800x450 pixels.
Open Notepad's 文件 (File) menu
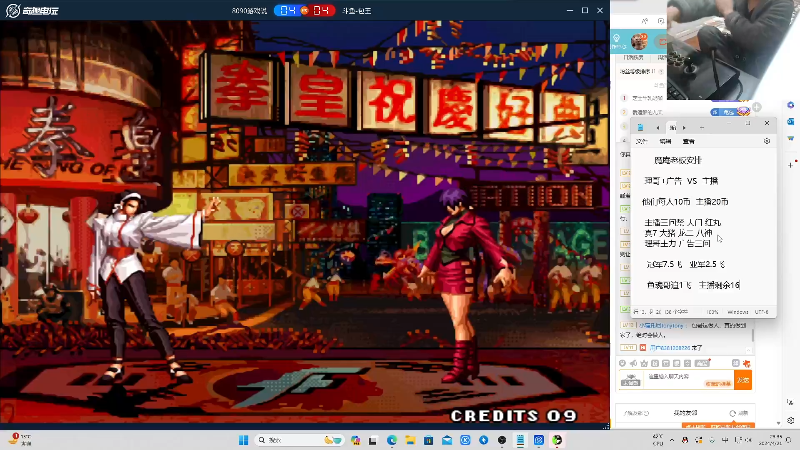pyautogui.click(x=641, y=141)
